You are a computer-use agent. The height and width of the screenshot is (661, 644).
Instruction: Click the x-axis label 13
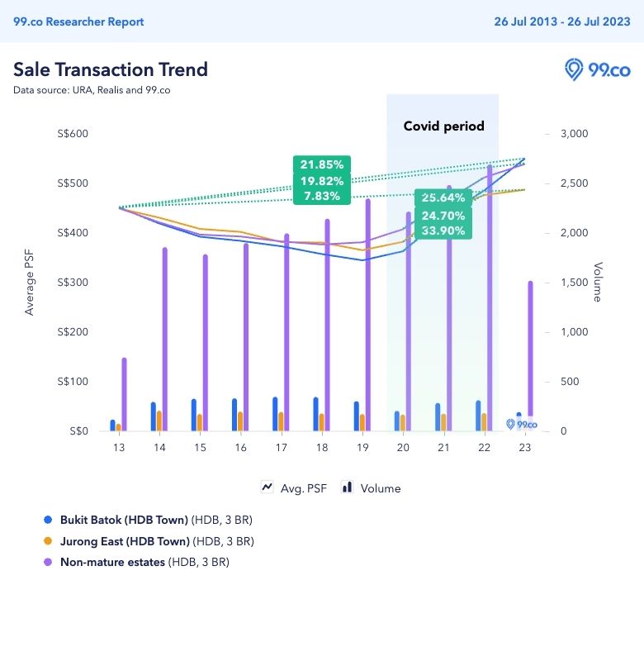coord(119,447)
